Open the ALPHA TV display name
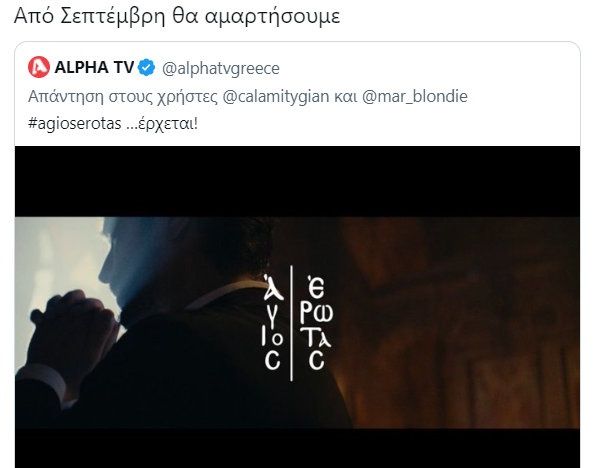 [x=94, y=68]
